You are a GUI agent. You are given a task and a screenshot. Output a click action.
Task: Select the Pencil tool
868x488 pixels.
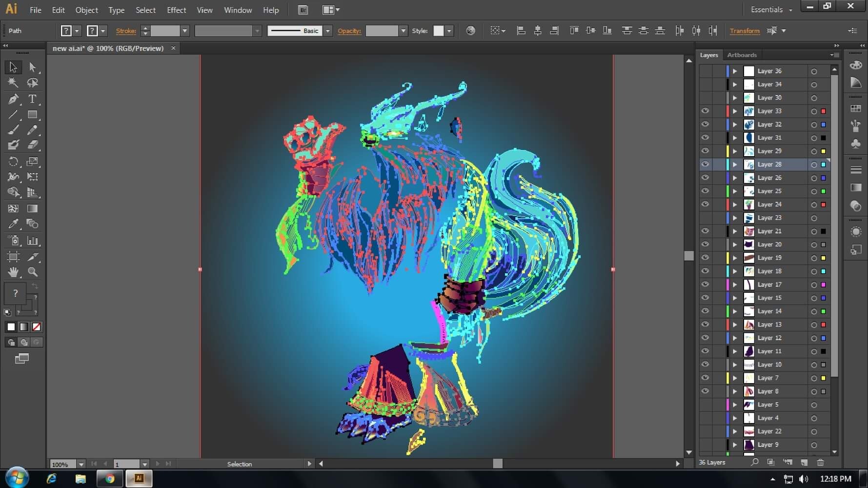pos(32,130)
